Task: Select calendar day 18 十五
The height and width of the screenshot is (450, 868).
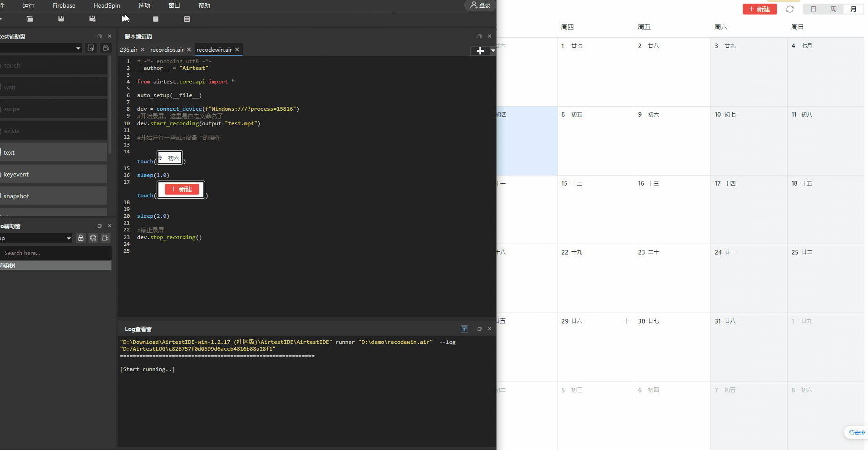Action: (x=826, y=210)
